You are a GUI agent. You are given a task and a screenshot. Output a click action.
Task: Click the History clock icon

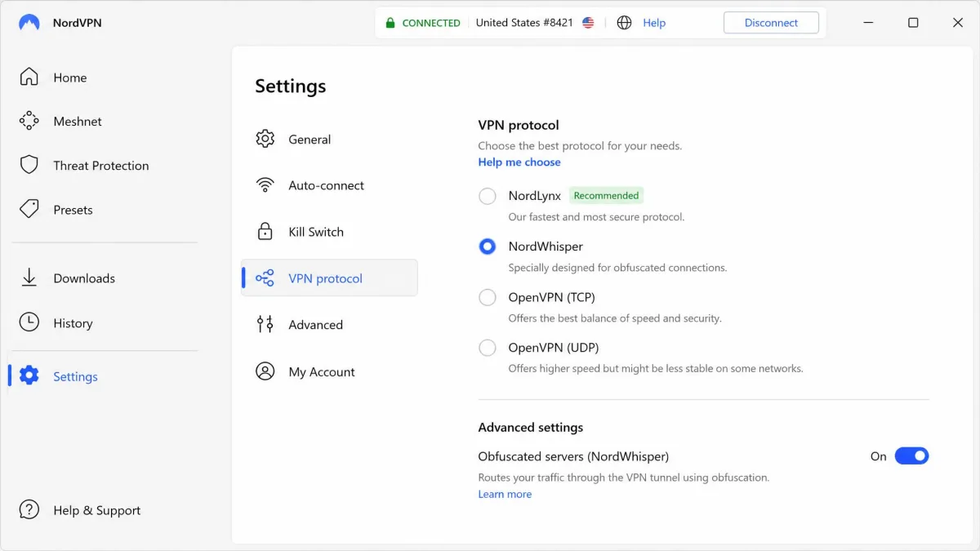click(29, 322)
